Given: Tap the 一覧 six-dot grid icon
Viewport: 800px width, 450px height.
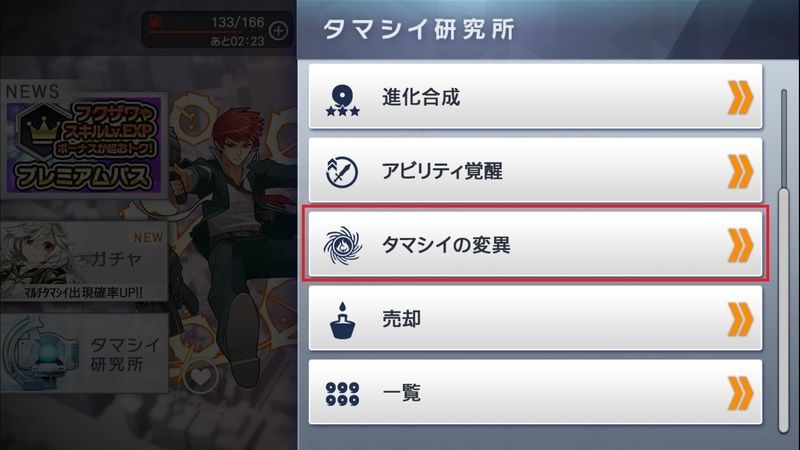Looking at the screenshot, I should coord(342,394).
